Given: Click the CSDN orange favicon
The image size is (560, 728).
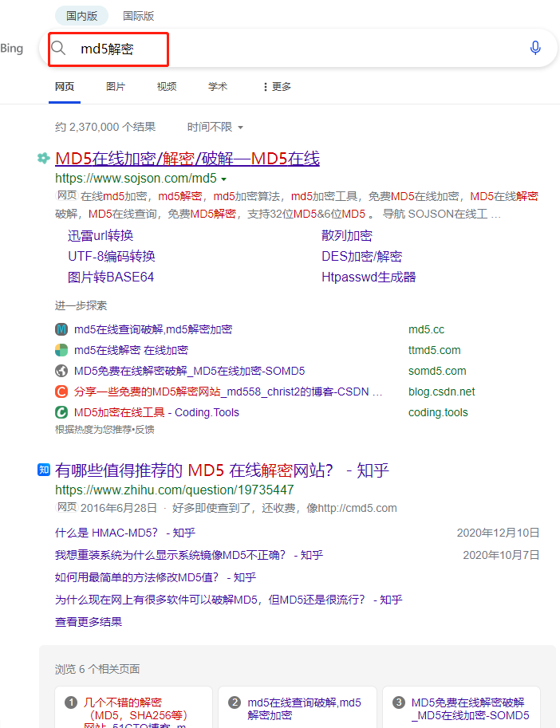Looking at the screenshot, I should tap(61, 392).
